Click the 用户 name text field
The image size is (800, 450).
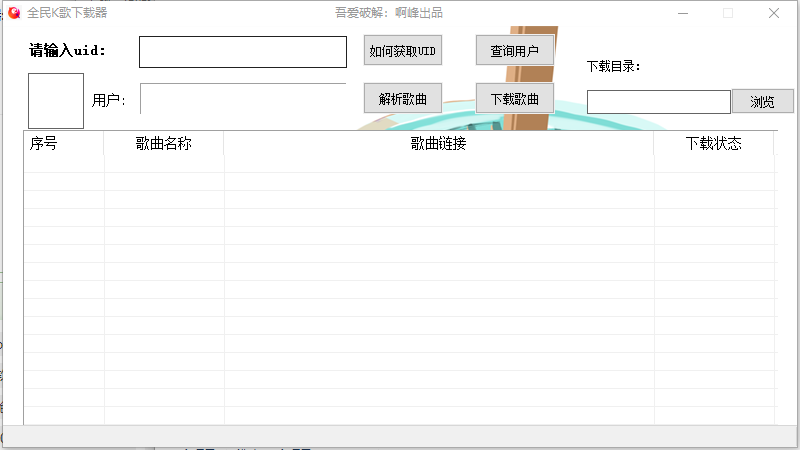[x=243, y=98]
